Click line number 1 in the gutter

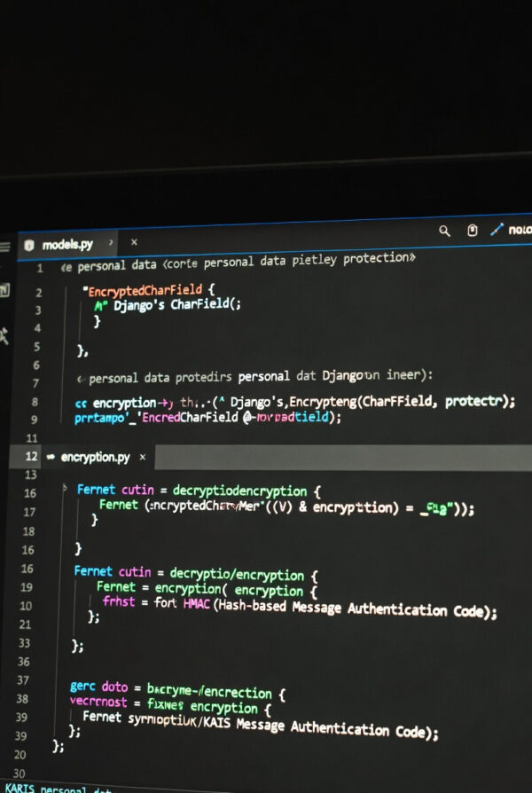pyautogui.click(x=39, y=269)
